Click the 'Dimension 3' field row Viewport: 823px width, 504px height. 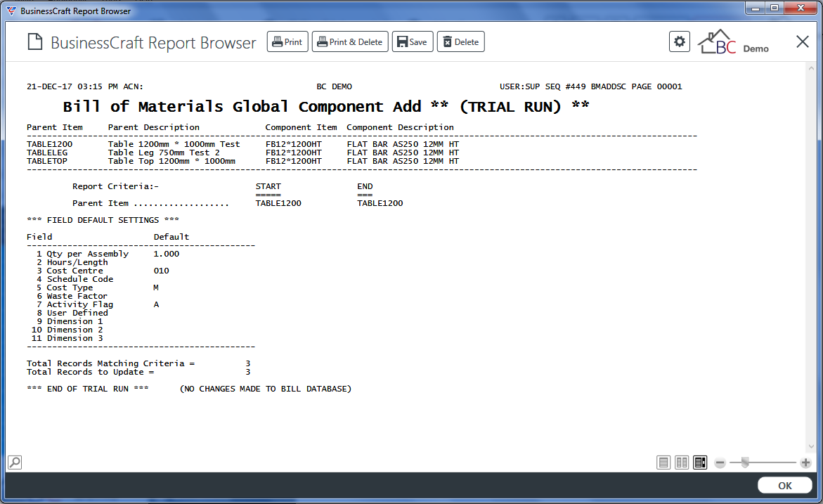pyautogui.click(x=67, y=338)
